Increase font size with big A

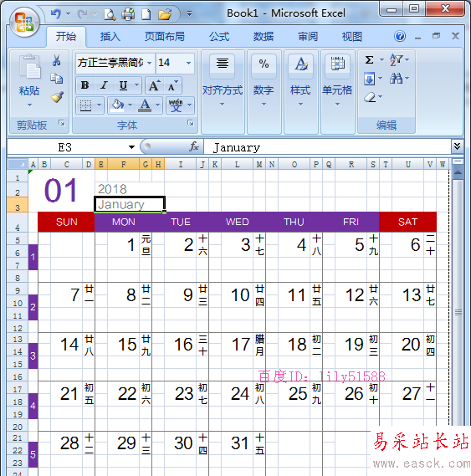point(154,85)
